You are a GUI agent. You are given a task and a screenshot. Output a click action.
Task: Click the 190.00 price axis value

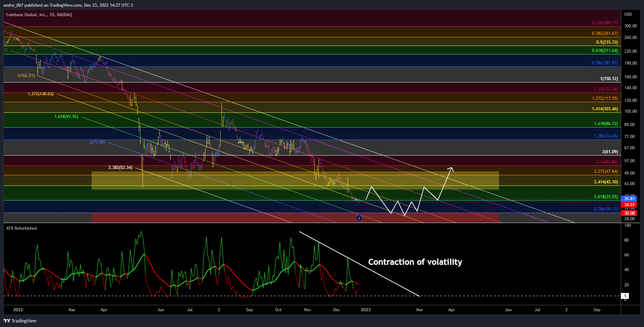tap(630, 63)
